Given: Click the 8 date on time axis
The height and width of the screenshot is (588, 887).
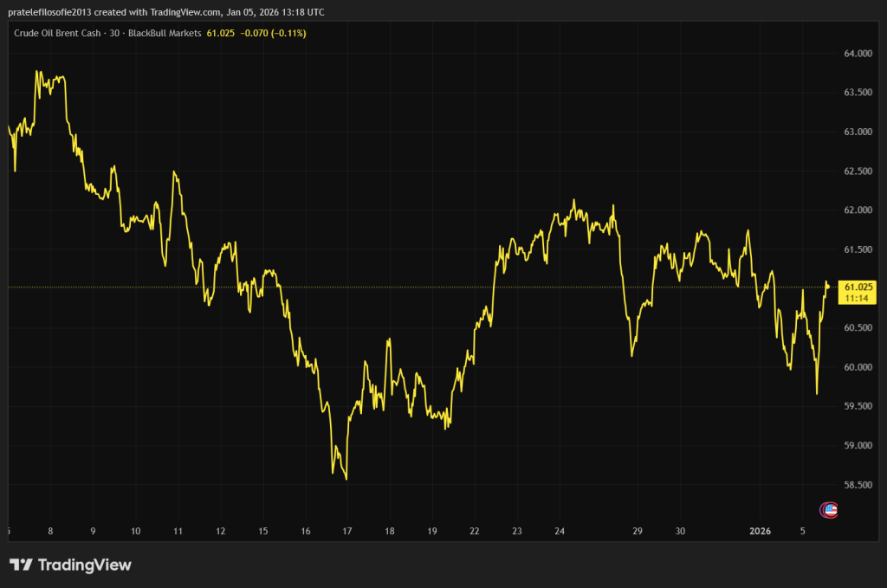Looking at the screenshot, I should [x=50, y=531].
